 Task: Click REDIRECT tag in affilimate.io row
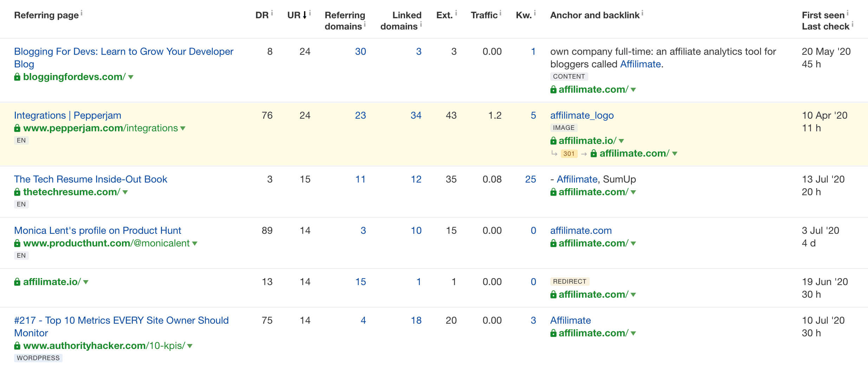click(570, 281)
